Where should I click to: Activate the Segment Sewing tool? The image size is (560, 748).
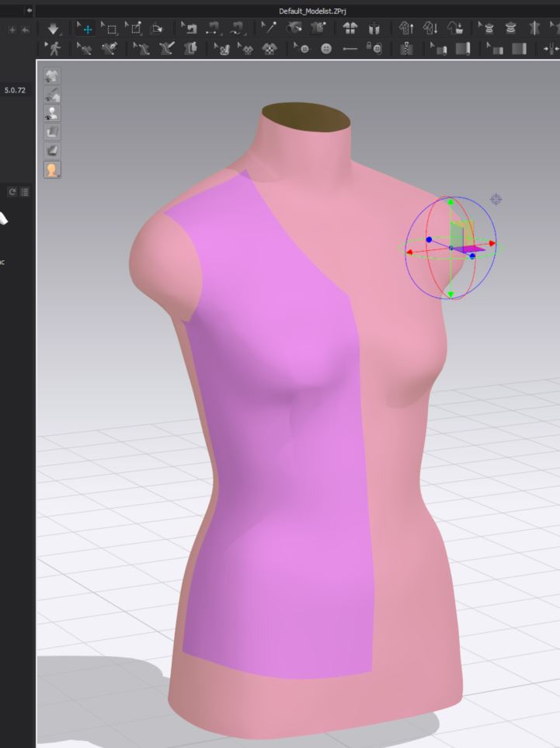tap(214, 29)
